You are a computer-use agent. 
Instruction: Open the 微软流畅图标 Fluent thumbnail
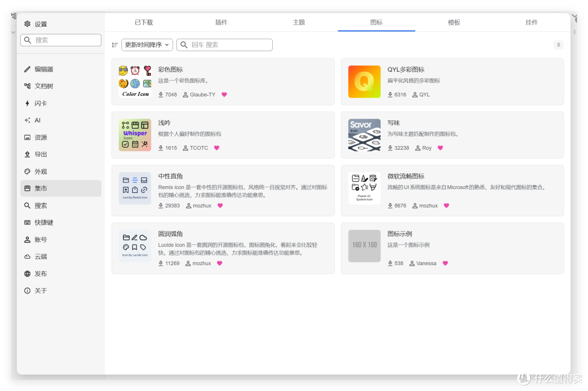coord(364,188)
